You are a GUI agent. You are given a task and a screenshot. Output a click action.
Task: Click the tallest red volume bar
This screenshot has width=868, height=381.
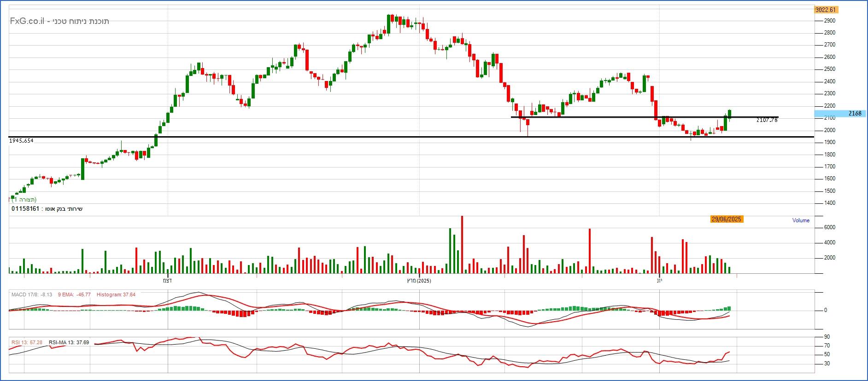[462, 244]
